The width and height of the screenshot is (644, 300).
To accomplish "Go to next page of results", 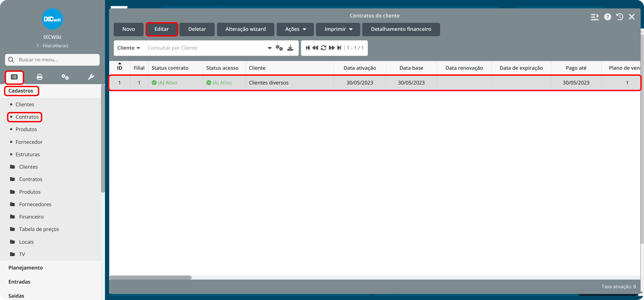I will [x=332, y=48].
